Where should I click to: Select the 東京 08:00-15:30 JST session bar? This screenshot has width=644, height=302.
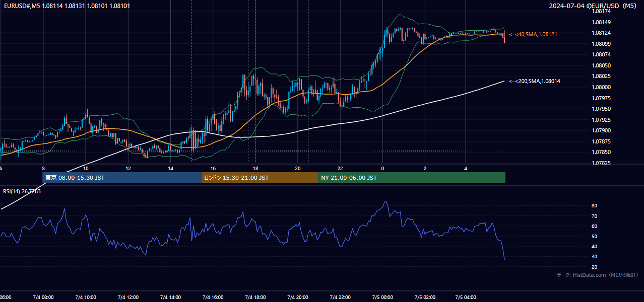pyautogui.click(x=121, y=178)
